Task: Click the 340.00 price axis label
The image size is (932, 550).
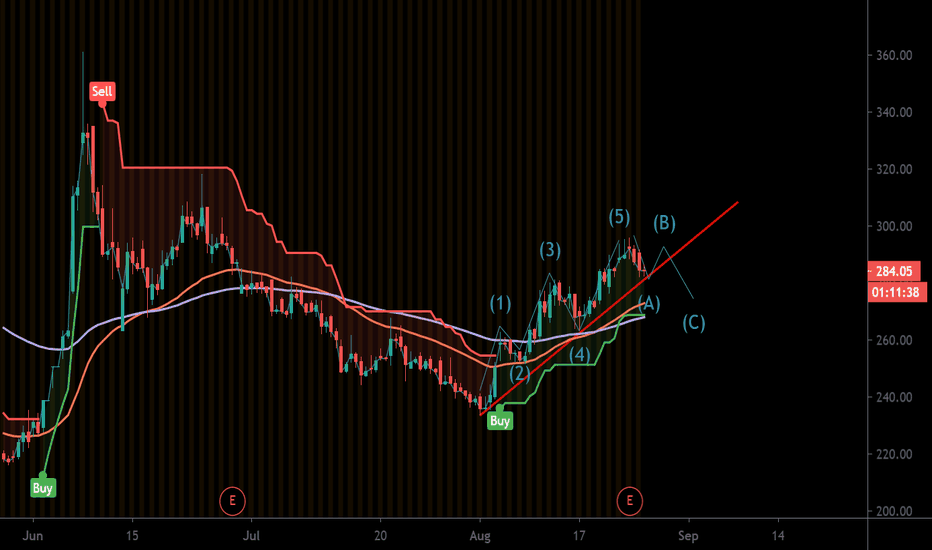Action: coord(894,112)
